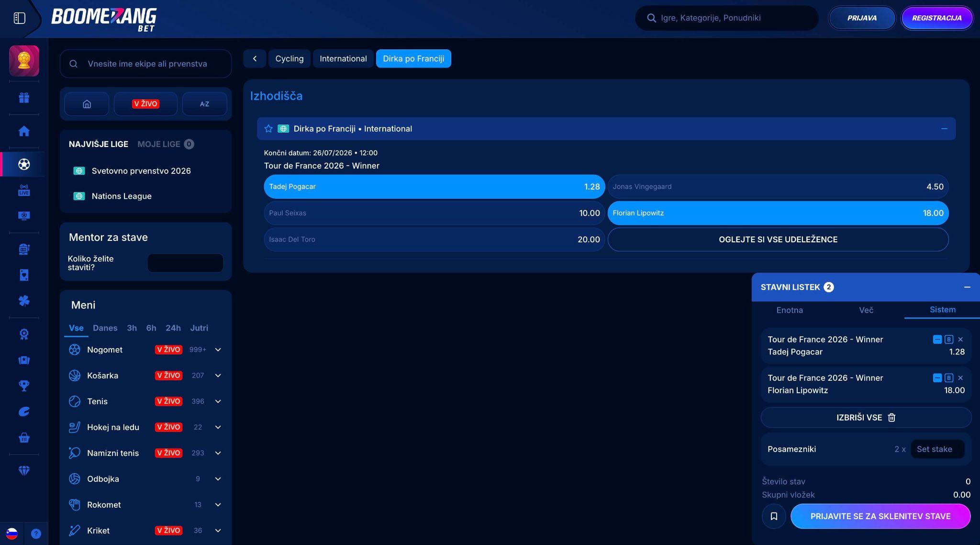View all participants Oglejte si vse udeležence

[x=778, y=239]
